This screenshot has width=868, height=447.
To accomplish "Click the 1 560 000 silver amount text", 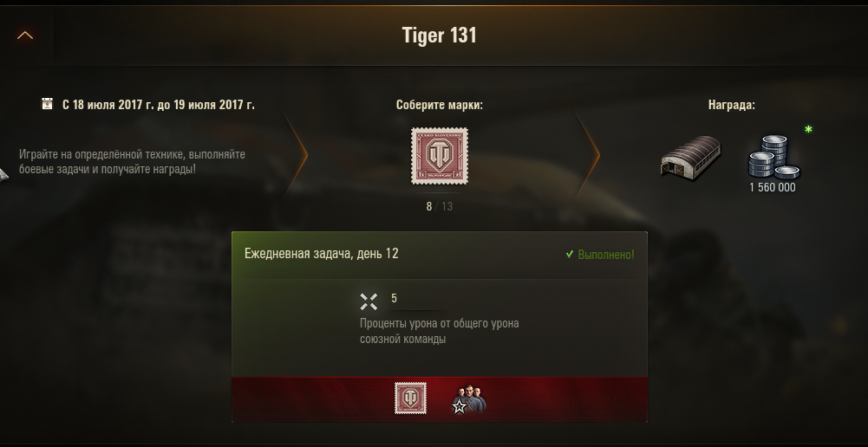I will [x=773, y=187].
